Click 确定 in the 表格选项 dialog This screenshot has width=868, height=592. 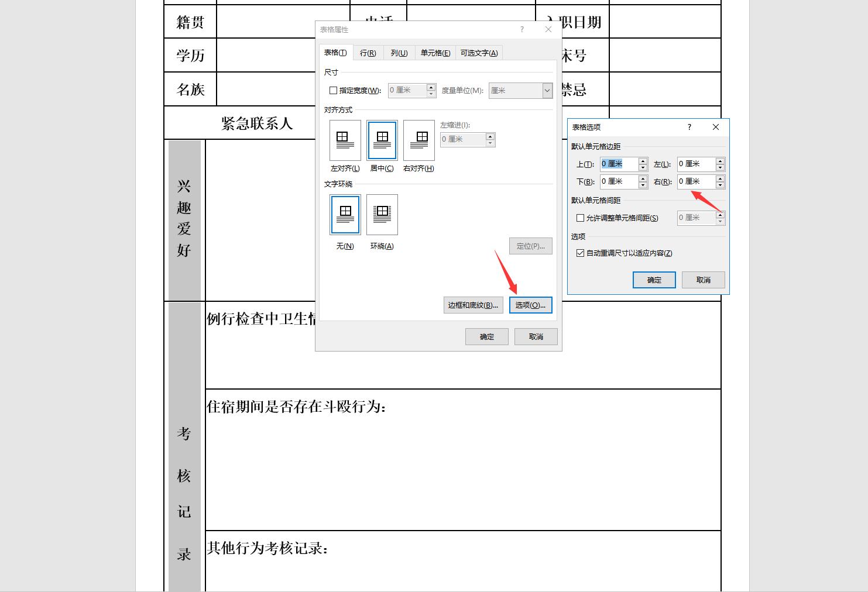pos(654,280)
